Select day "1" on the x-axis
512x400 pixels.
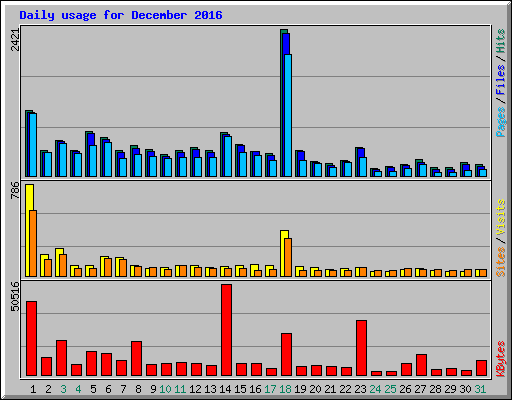[x=33, y=389]
